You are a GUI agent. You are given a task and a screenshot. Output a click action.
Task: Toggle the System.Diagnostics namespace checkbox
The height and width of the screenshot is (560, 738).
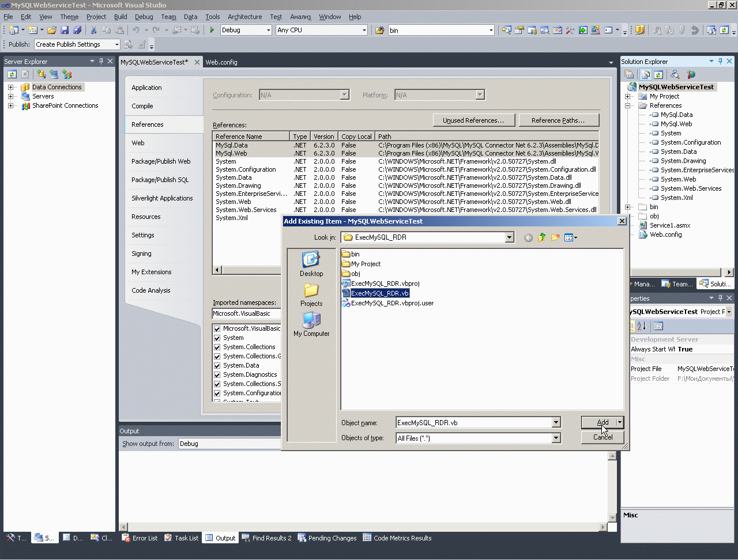tap(217, 374)
